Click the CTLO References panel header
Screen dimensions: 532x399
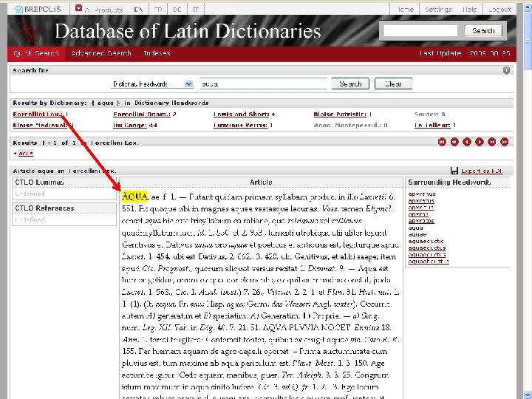(x=64, y=208)
